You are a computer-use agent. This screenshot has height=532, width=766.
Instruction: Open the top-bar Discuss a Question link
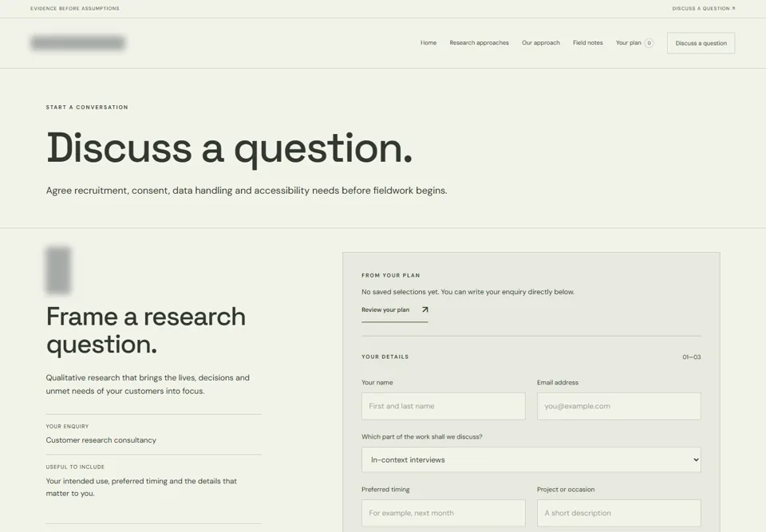click(704, 8)
